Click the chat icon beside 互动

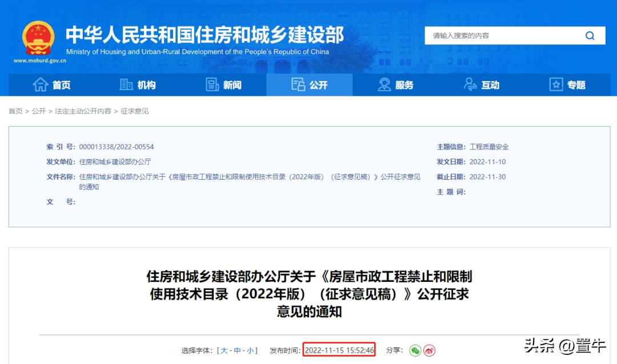pyautogui.click(x=470, y=84)
